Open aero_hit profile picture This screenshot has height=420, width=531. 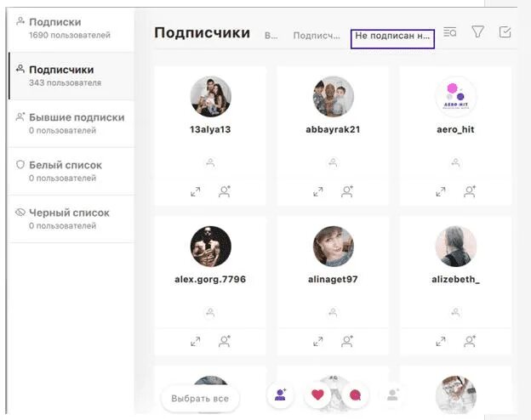[455, 96]
